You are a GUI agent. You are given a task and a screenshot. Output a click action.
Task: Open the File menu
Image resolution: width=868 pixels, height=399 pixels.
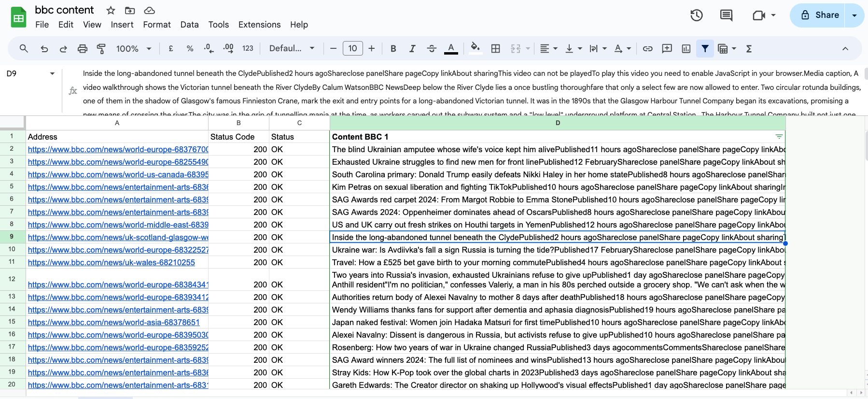tap(42, 25)
